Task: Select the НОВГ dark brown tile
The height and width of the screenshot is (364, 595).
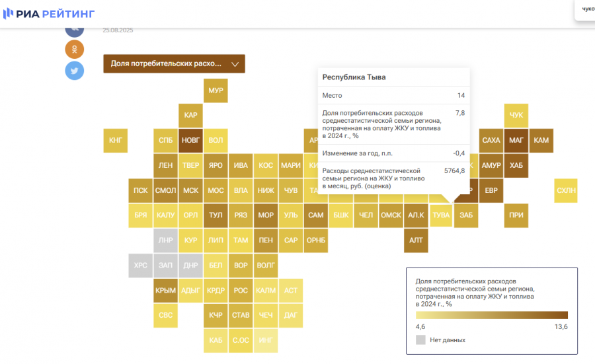Action: (x=190, y=141)
